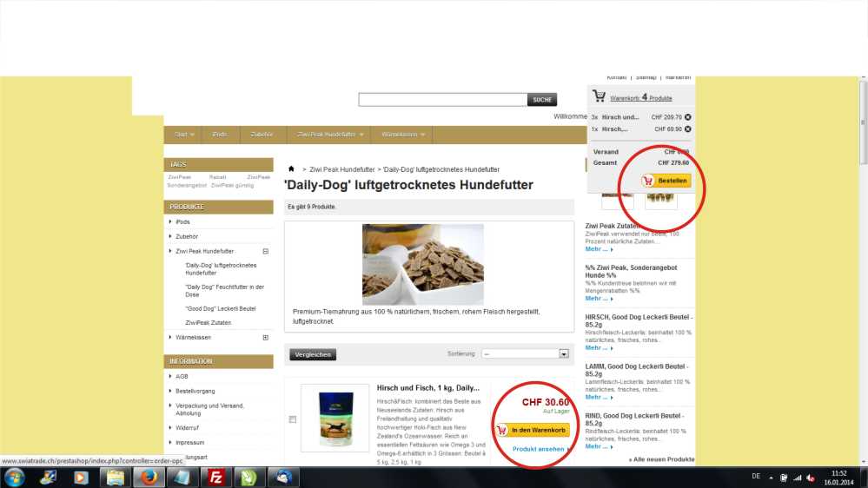Open the Zubehör category in Produkte sidebar
Viewport: 868px width, 488px height.
pyautogui.click(x=187, y=236)
